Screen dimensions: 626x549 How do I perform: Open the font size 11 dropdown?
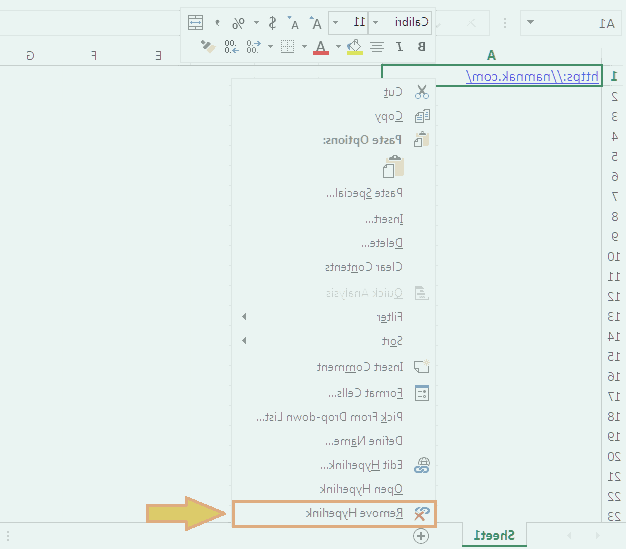tap(335, 22)
